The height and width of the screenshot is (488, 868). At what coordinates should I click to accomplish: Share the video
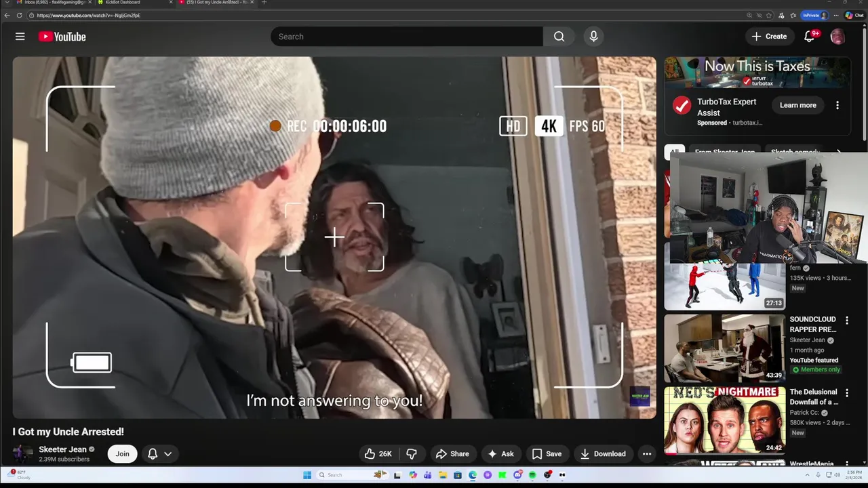point(452,454)
